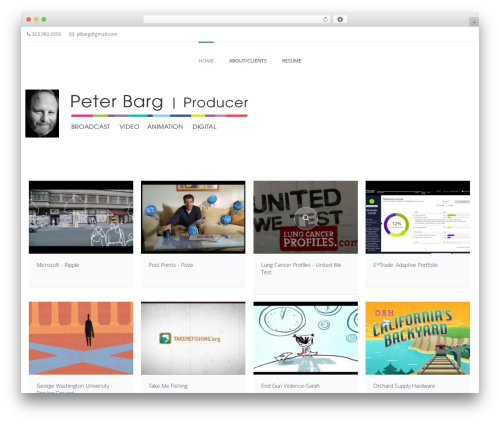Image resolution: width=500 pixels, height=423 pixels.
Task: Click the VIDEO label under the name
Action: (129, 127)
